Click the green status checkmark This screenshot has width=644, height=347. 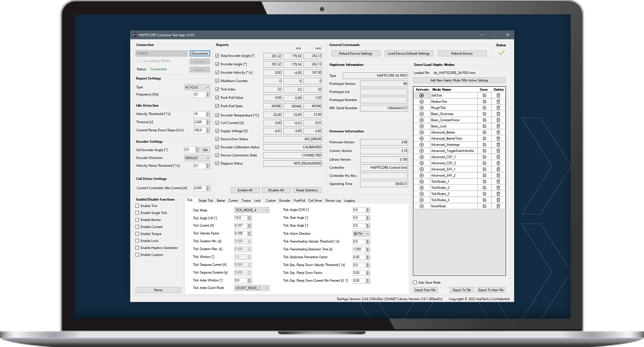(501, 53)
